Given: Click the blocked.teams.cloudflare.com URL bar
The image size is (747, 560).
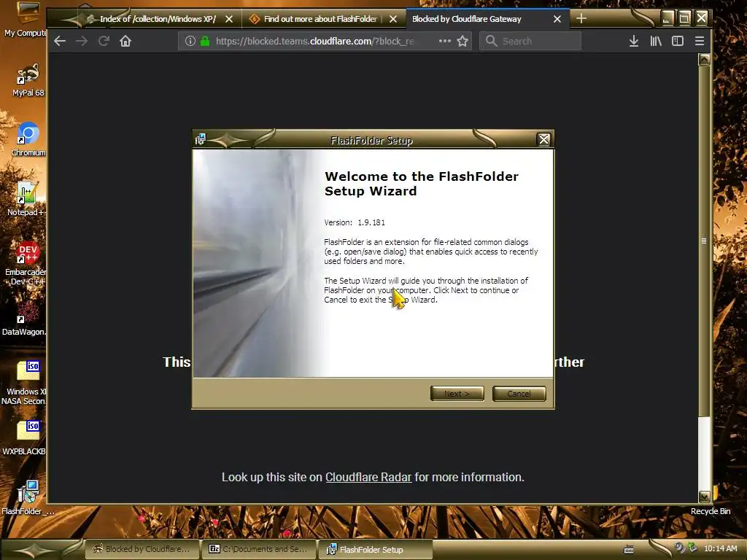Looking at the screenshot, I should pyautogui.click(x=324, y=41).
